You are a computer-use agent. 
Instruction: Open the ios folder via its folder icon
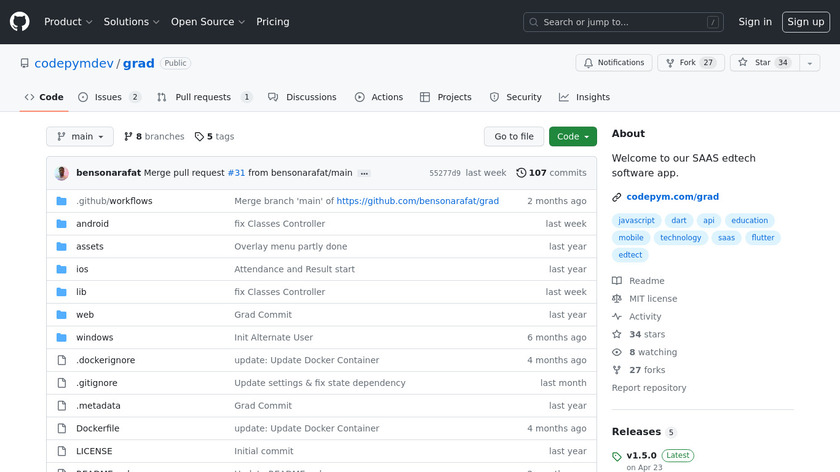62,269
